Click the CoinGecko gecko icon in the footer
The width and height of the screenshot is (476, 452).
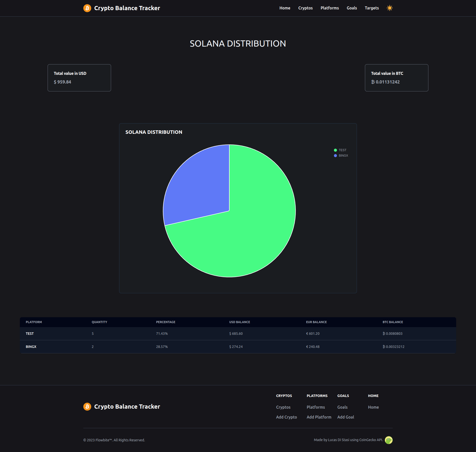coord(389,440)
